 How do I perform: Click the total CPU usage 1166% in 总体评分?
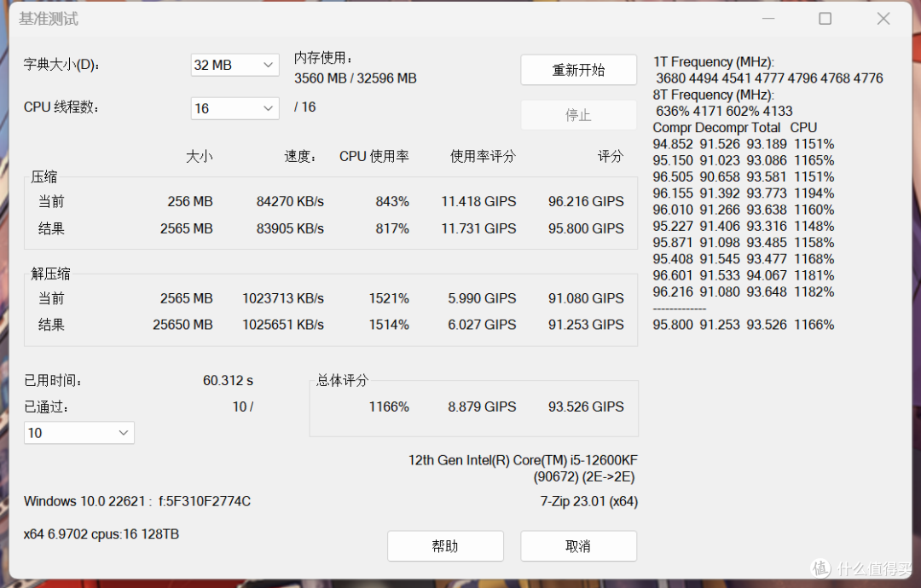[389, 406]
